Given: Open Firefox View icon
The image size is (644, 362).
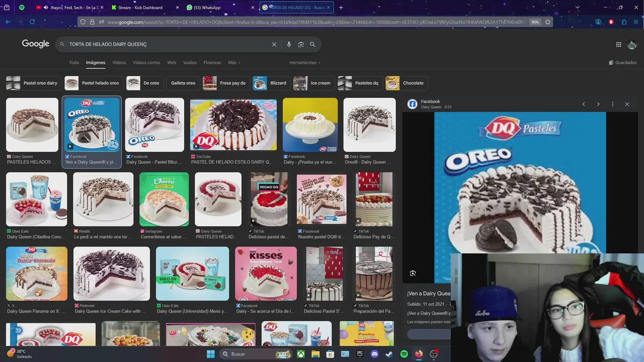Looking at the screenshot, I should point(7,8).
